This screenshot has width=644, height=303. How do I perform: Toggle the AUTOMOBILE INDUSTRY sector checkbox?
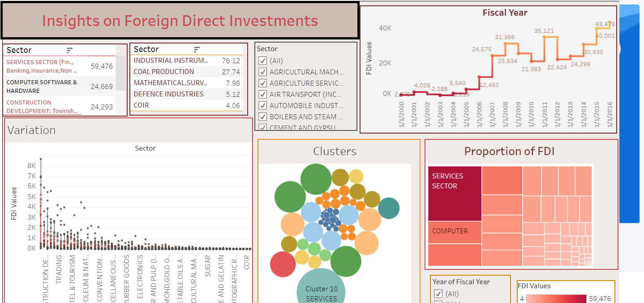pos(262,106)
